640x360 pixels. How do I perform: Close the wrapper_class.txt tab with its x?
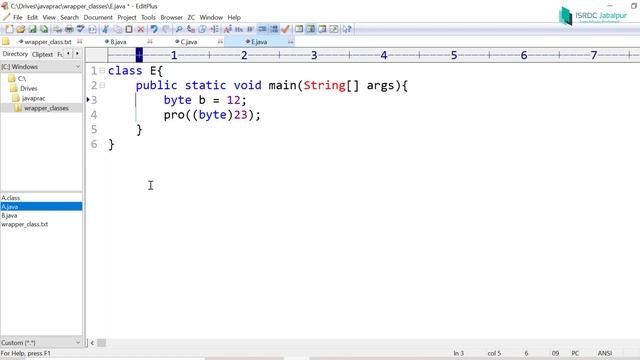tap(80, 41)
